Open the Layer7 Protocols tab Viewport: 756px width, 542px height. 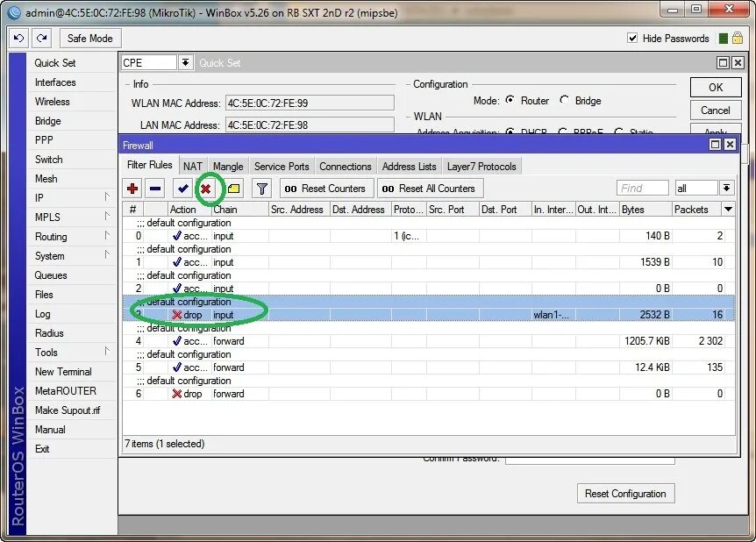[x=481, y=167]
